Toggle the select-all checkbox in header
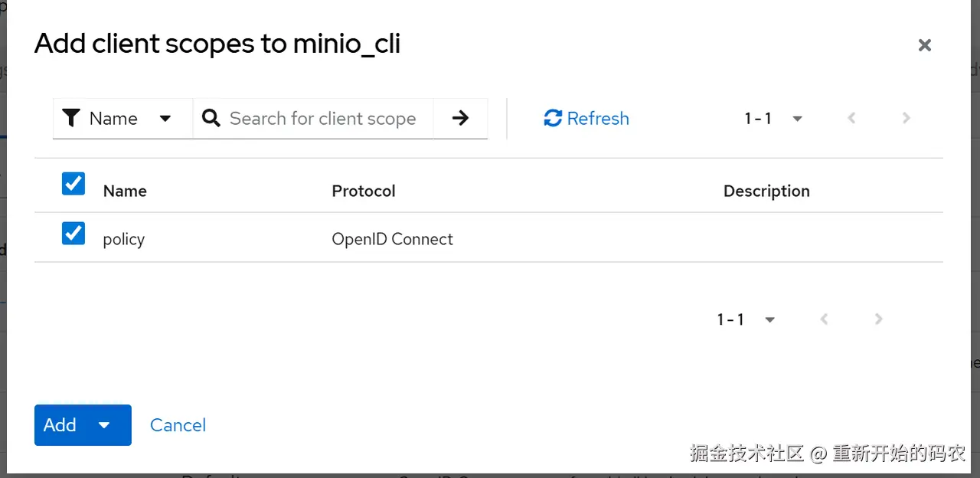Viewport: 980px width, 478px height. point(73,184)
